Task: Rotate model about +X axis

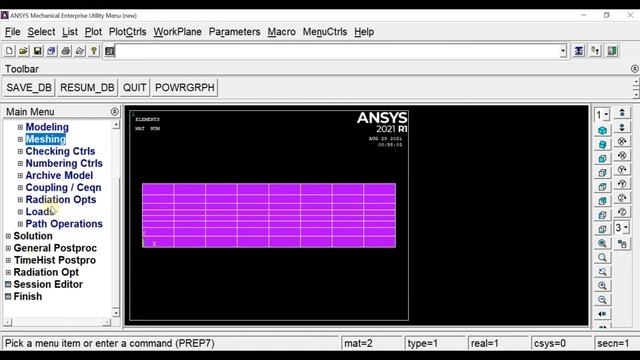Action: [622, 141]
